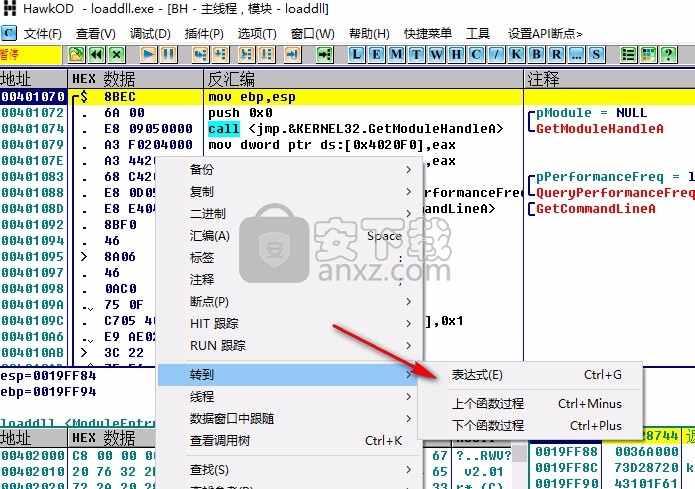The height and width of the screenshot is (489, 695).
Task: Open the 插件(P) menu
Action: point(204,33)
